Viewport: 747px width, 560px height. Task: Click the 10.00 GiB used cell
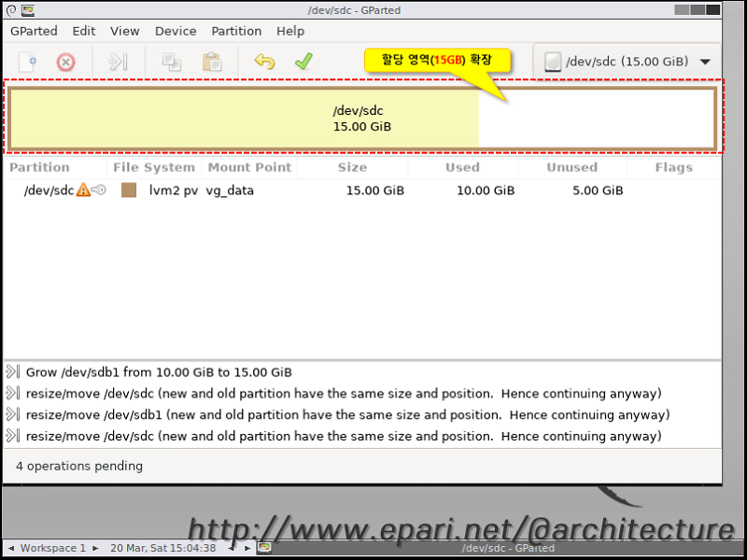(486, 190)
